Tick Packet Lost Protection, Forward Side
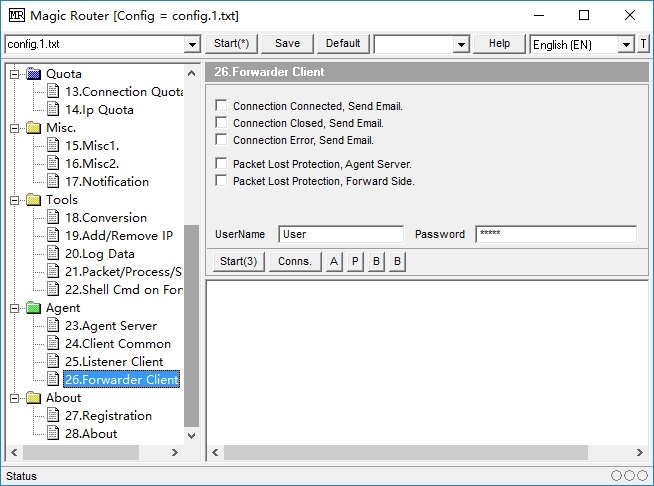Viewport: 654px width, 486px height. coord(221,181)
